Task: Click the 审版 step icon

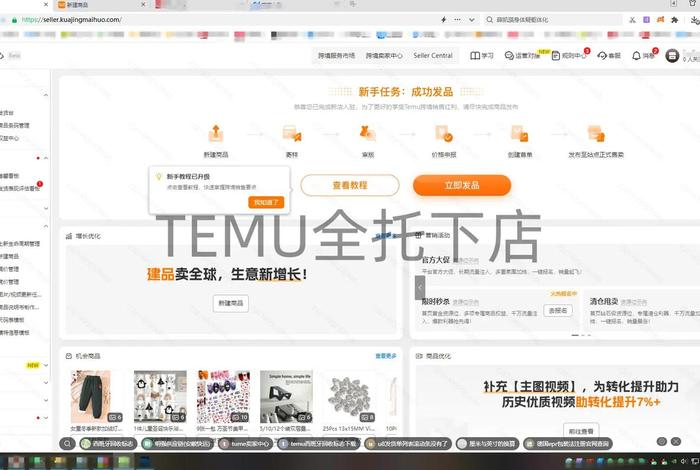Action: [x=367, y=133]
